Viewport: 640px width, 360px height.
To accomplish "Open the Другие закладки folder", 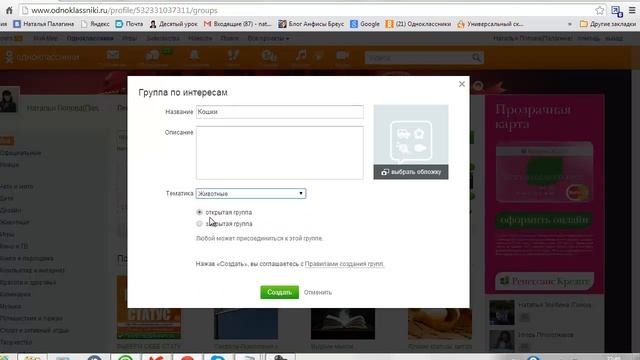I will [x=608, y=24].
